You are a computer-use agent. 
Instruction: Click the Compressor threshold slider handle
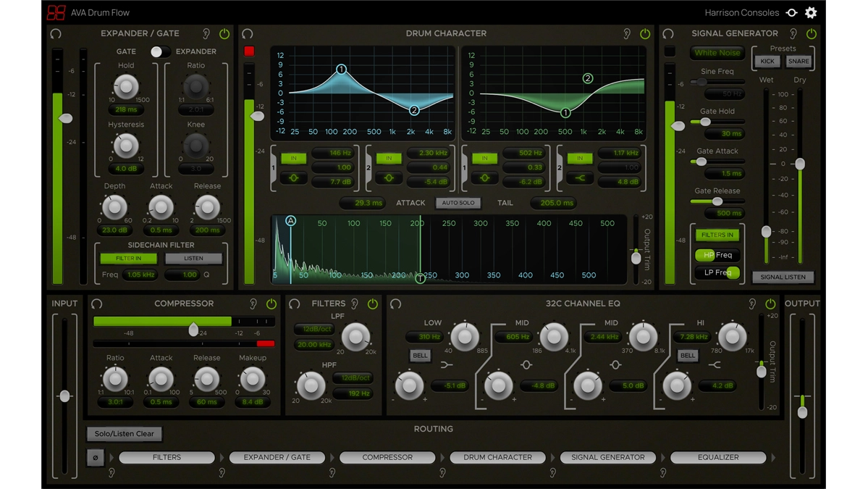(x=193, y=330)
